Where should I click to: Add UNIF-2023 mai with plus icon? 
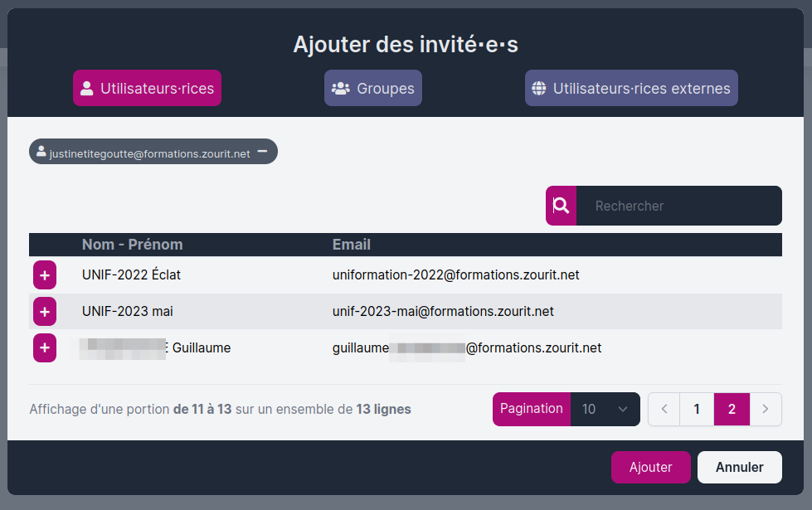tap(45, 312)
